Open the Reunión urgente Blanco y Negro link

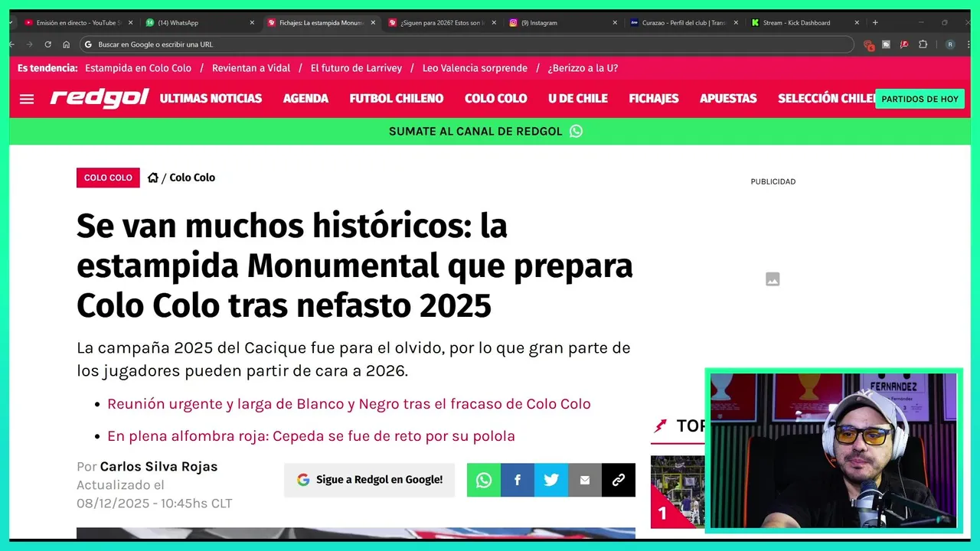(x=349, y=404)
